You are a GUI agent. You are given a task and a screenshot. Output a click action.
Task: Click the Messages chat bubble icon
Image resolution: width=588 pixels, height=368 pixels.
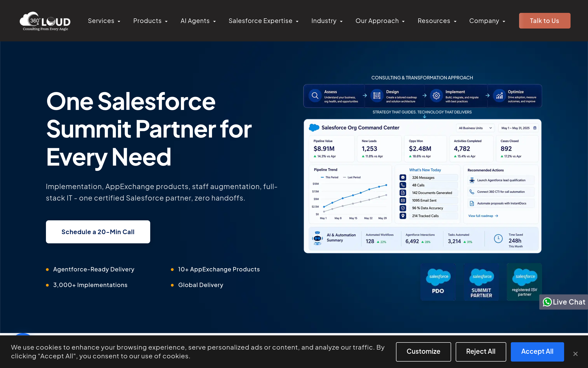403,177
